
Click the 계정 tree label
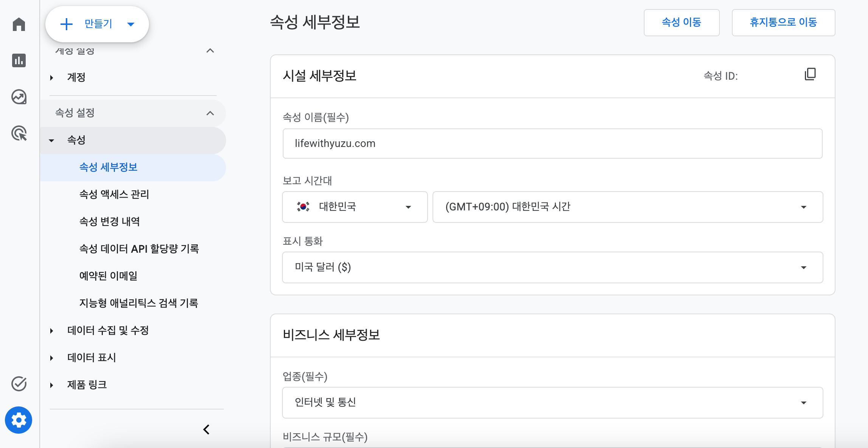click(x=76, y=77)
